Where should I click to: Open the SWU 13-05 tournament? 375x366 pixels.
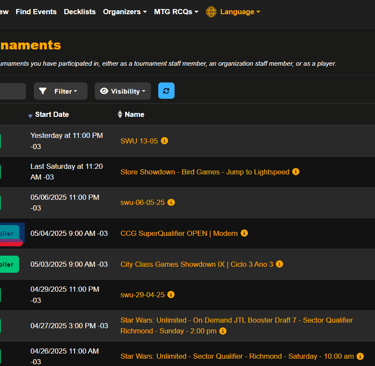pyautogui.click(x=139, y=141)
